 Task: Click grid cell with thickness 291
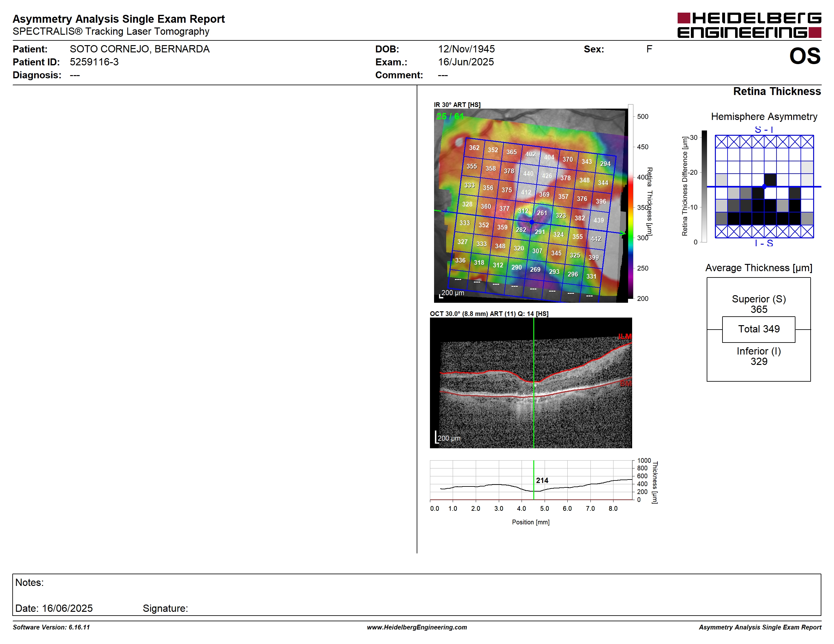[x=540, y=232]
